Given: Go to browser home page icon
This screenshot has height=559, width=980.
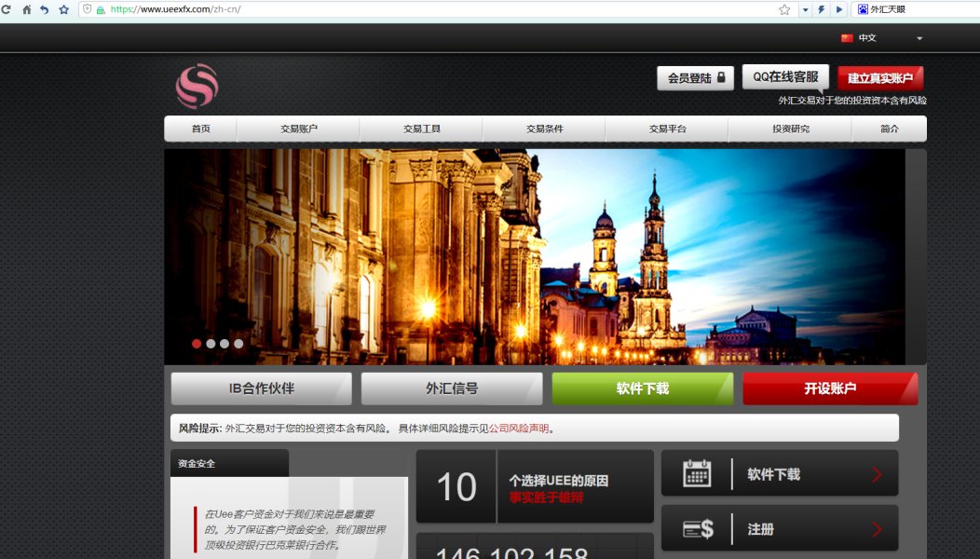Looking at the screenshot, I should (26, 9).
